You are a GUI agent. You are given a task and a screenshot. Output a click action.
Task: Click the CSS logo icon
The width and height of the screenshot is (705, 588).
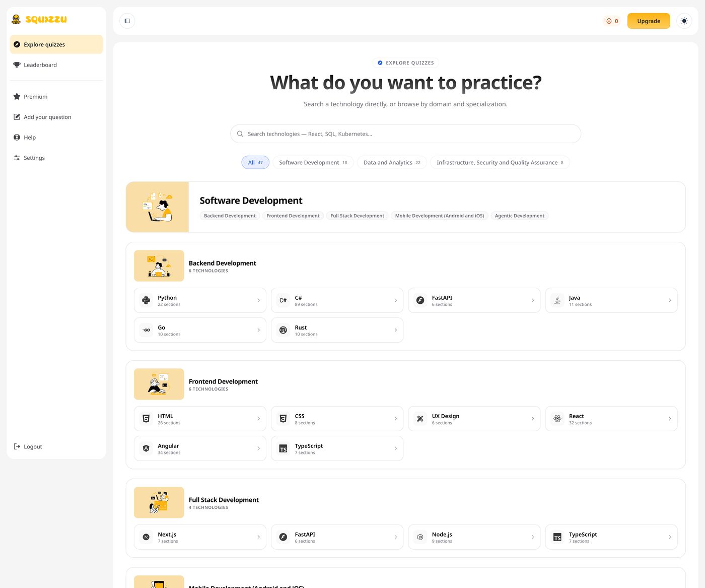pos(283,419)
